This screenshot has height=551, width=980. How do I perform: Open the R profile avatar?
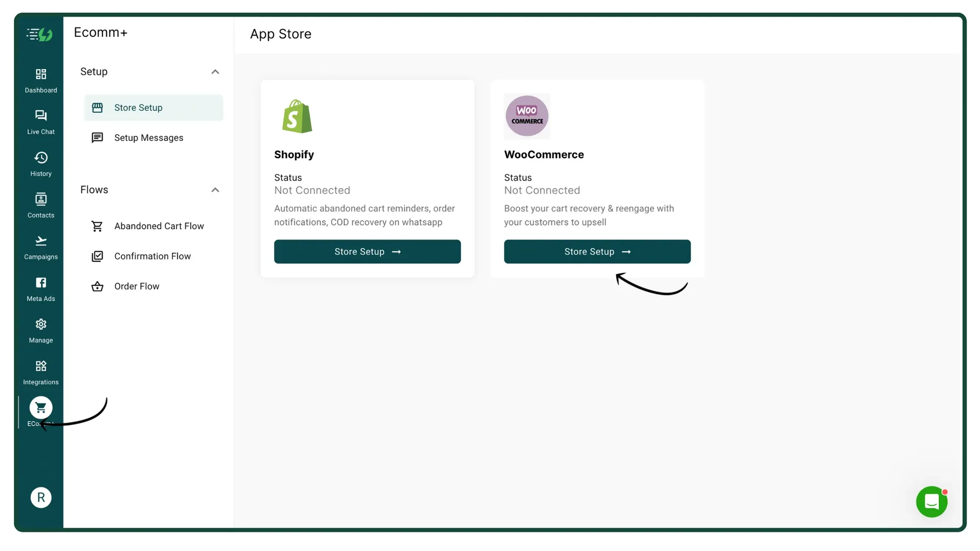coord(41,497)
